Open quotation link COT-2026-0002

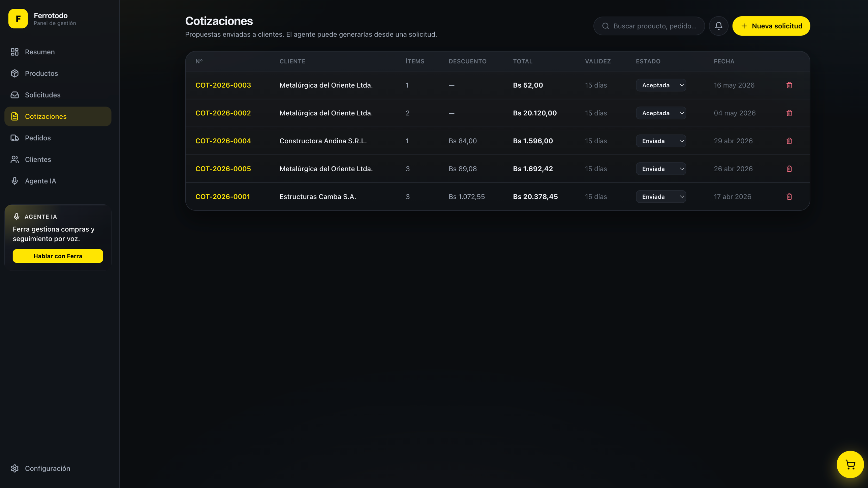click(x=223, y=113)
